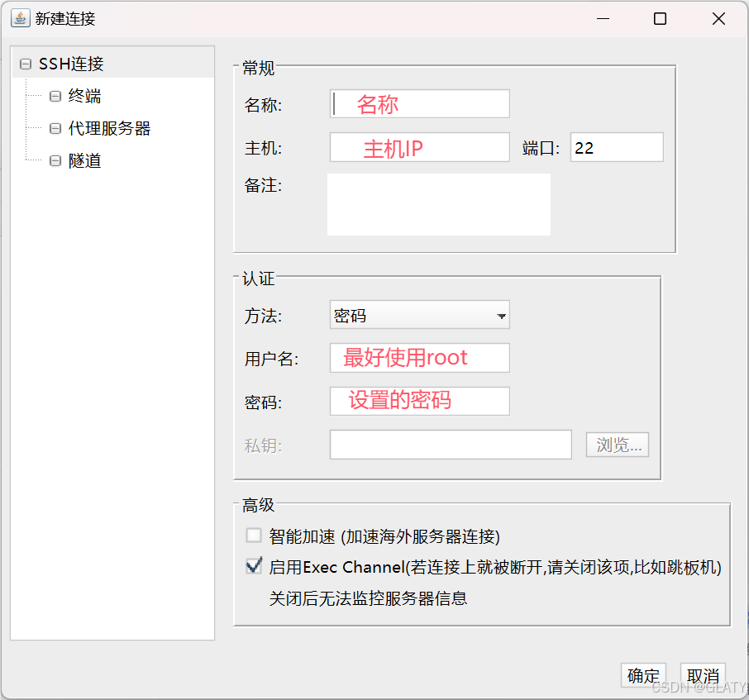Click the 私钥 private key field
The image size is (749, 700).
click(451, 445)
